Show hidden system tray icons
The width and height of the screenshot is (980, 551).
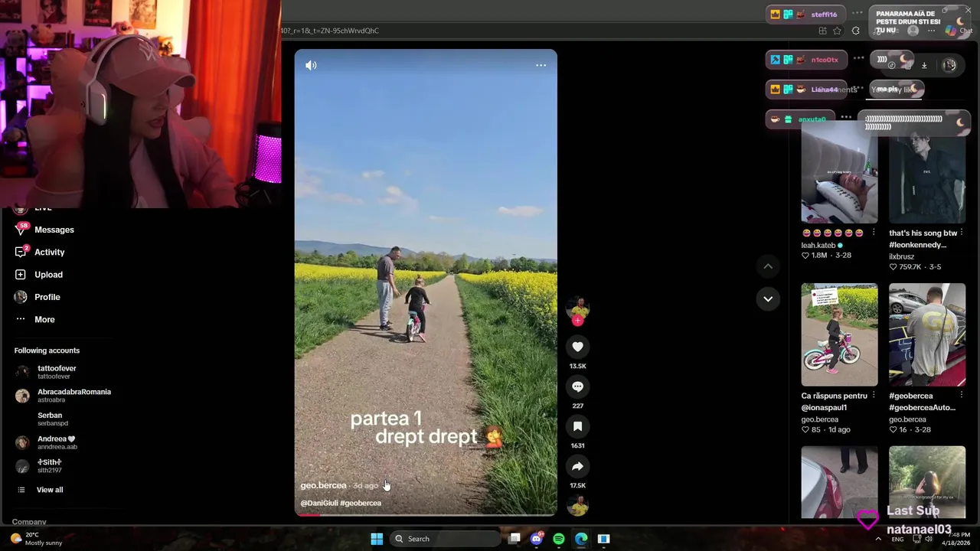click(878, 539)
